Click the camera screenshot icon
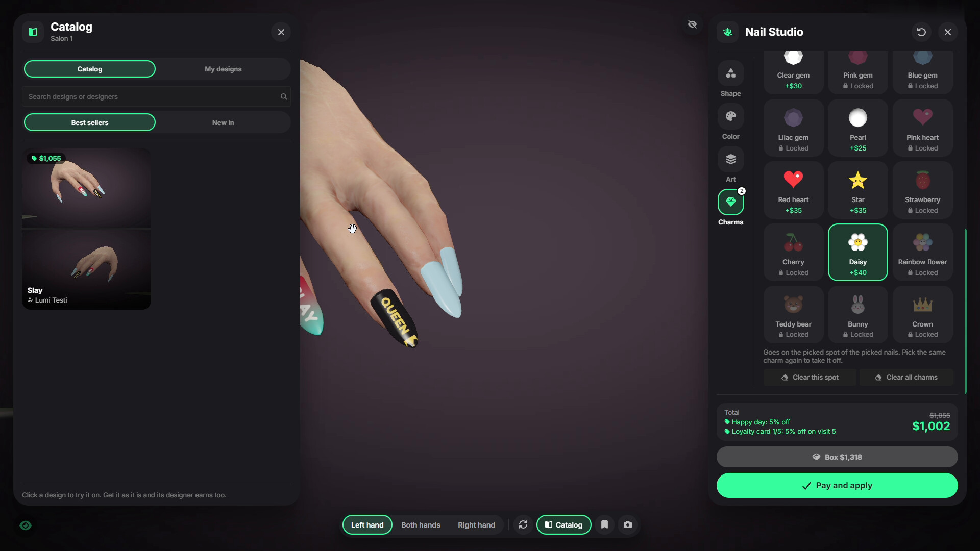The width and height of the screenshot is (980, 551). (x=628, y=524)
